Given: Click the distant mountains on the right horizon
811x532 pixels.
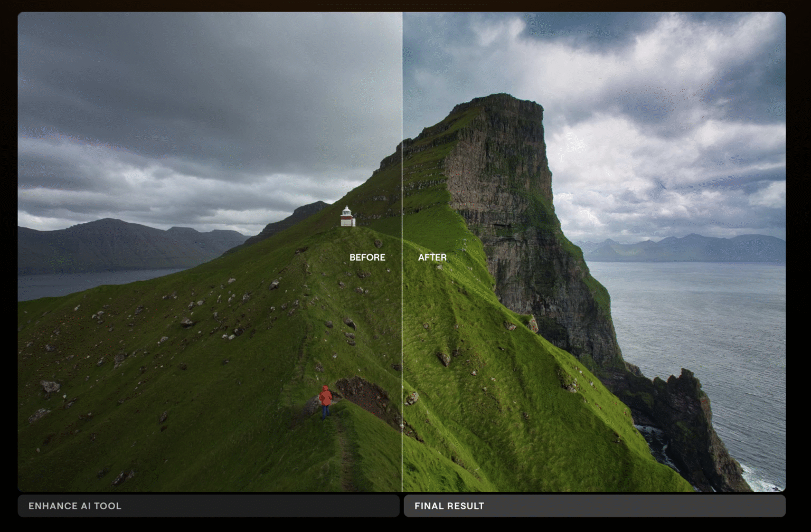Looking at the screenshot, I should click(x=686, y=247).
